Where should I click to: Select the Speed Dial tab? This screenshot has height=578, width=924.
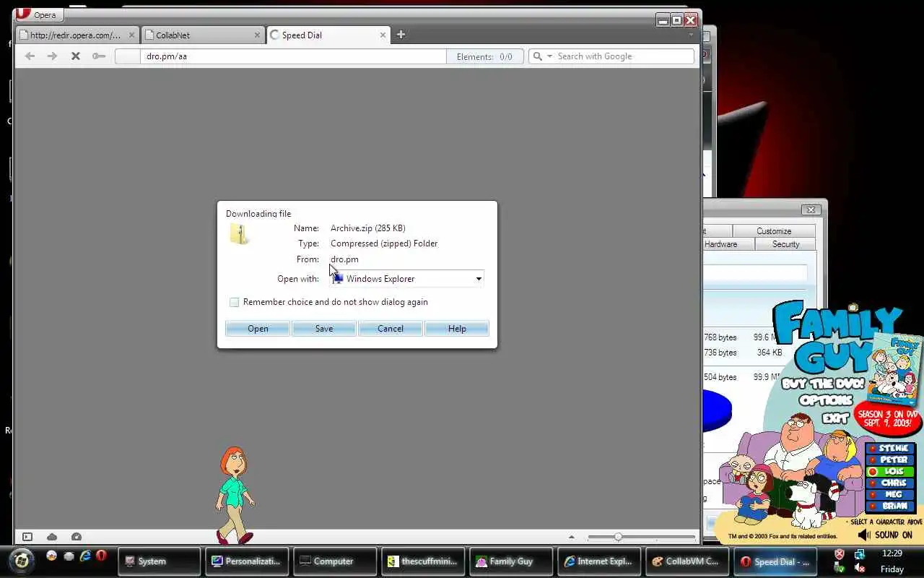[328, 35]
